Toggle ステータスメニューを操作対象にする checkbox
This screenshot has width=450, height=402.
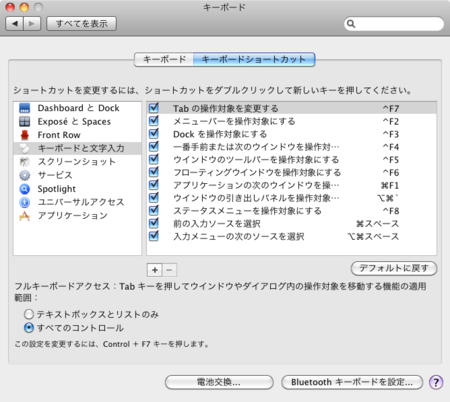(x=154, y=210)
